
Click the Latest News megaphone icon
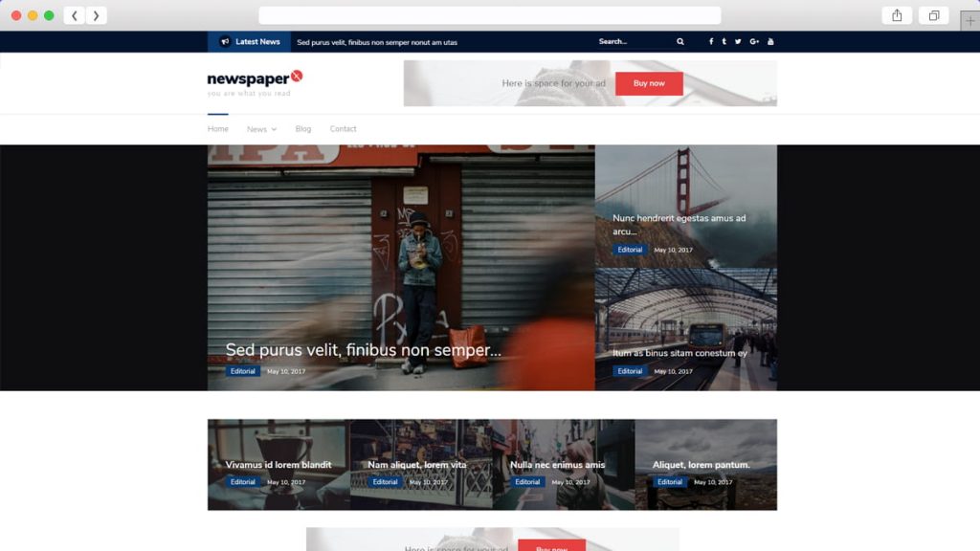[x=225, y=42]
